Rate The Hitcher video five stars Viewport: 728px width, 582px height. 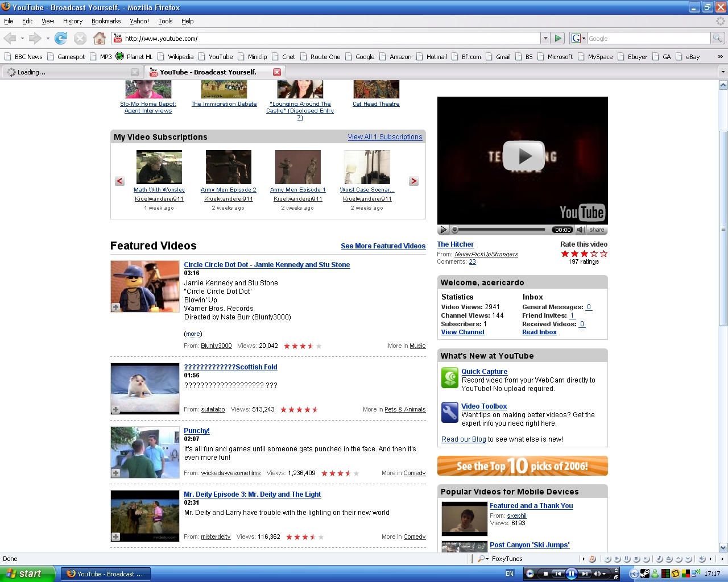[603, 253]
